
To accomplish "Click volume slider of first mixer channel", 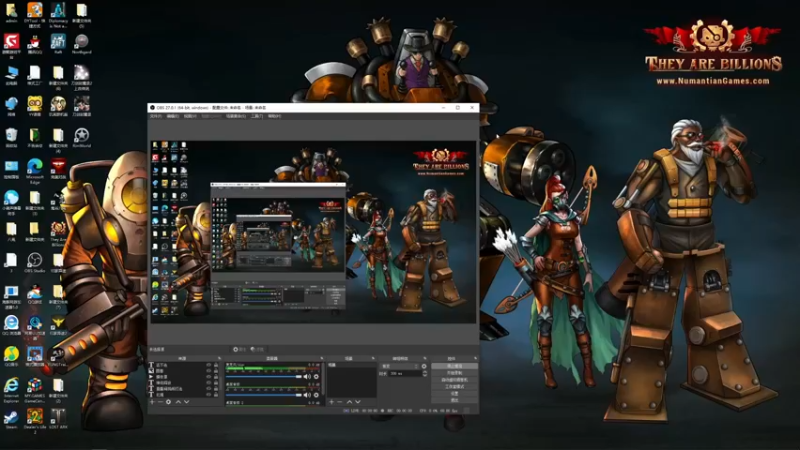I will point(264,377).
